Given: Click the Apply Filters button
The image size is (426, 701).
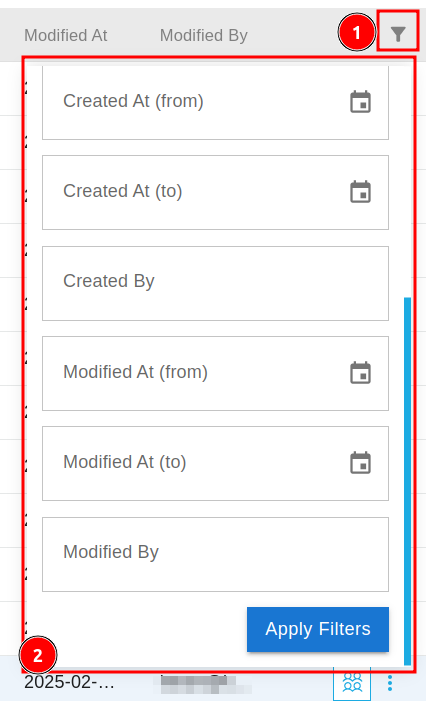Looking at the screenshot, I should [x=318, y=629].
